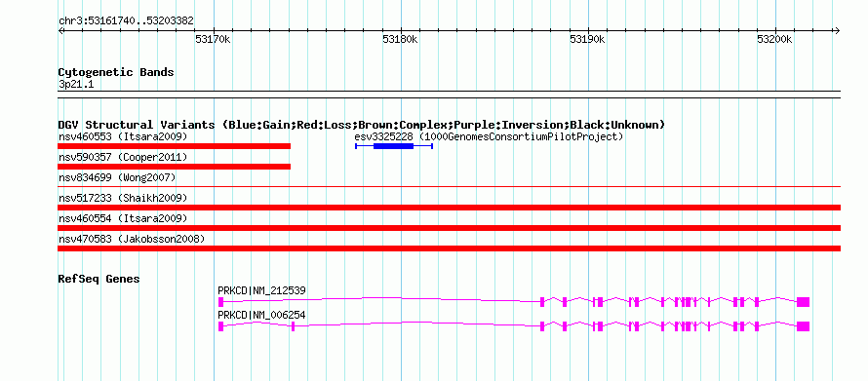Click the ruler's left arrowhead
The height and width of the screenshot is (381, 868).
point(60,30)
